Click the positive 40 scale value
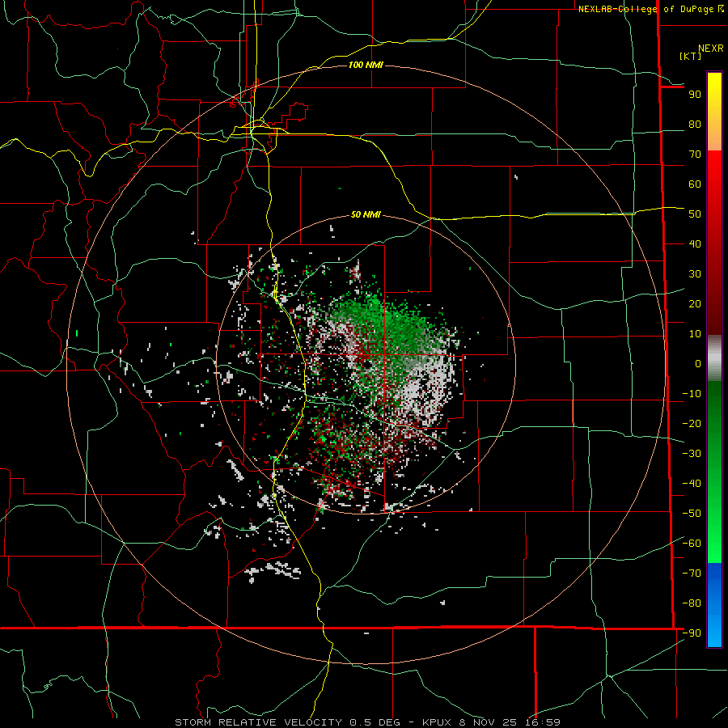 tap(695, 244)
